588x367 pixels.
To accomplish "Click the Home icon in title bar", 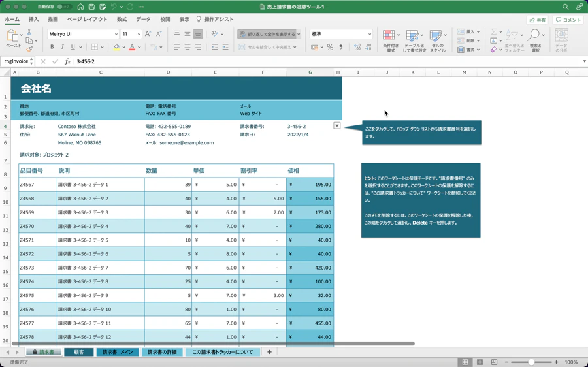I will 80,7.
